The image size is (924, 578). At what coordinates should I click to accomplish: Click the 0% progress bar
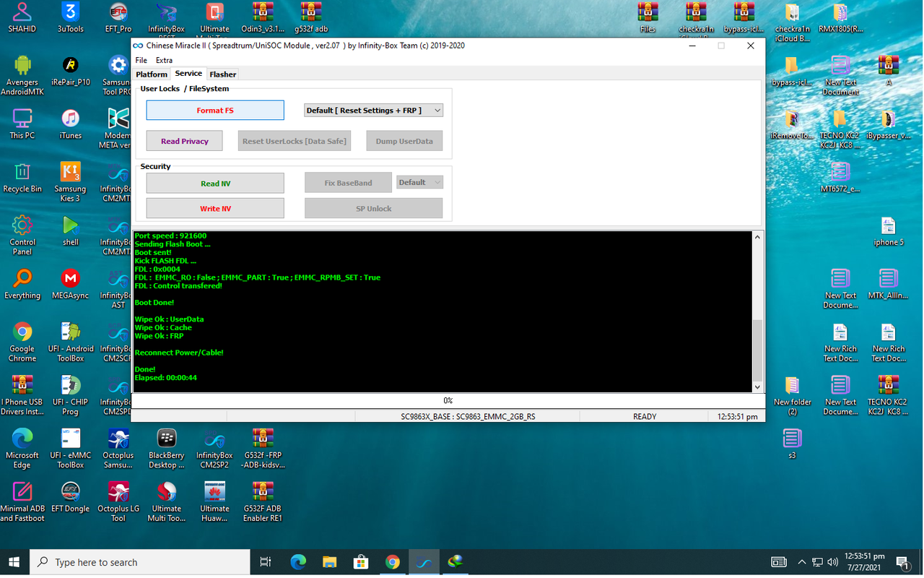pos(448,400)
